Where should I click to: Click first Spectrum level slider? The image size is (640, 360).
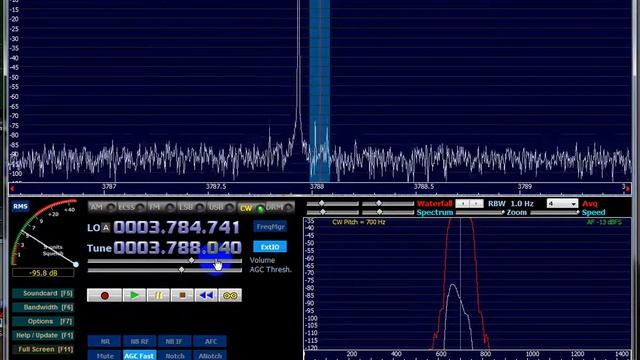[x=333, y=212]
